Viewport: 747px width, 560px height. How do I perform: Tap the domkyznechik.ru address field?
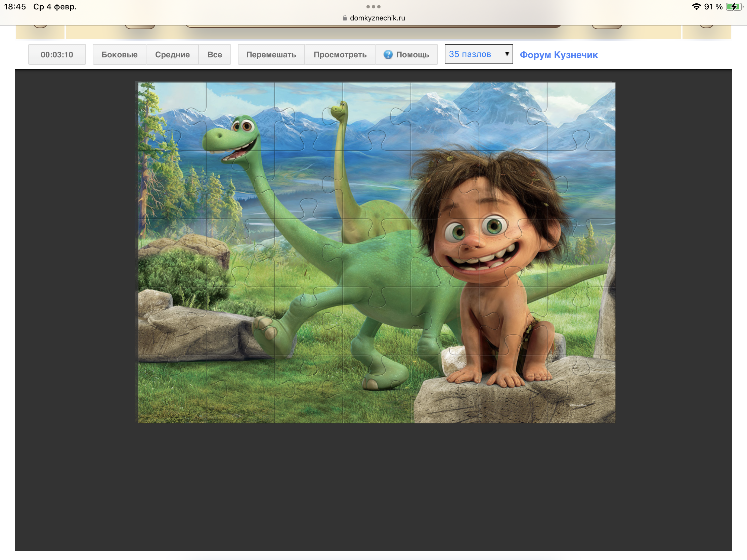(x=377, y=18)
